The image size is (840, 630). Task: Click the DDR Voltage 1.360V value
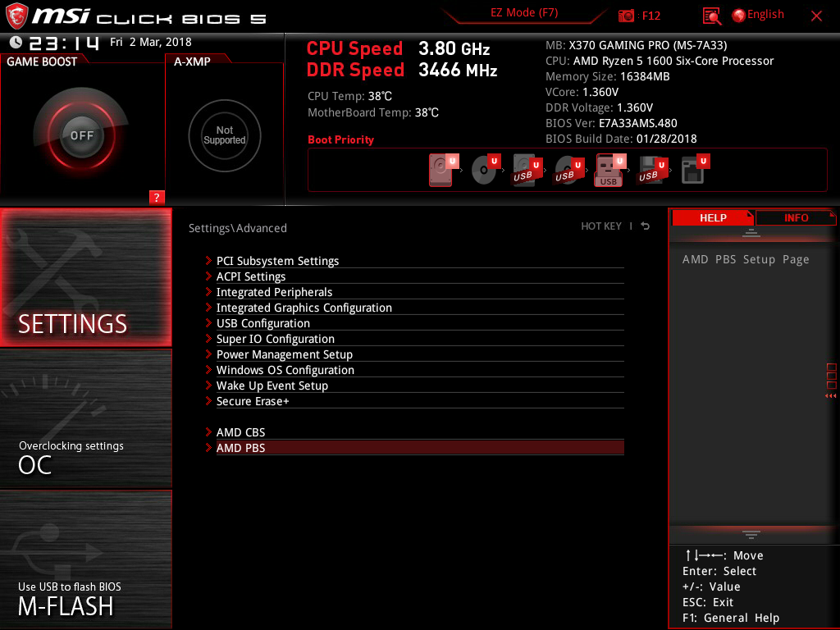click(x=635, y=107)
